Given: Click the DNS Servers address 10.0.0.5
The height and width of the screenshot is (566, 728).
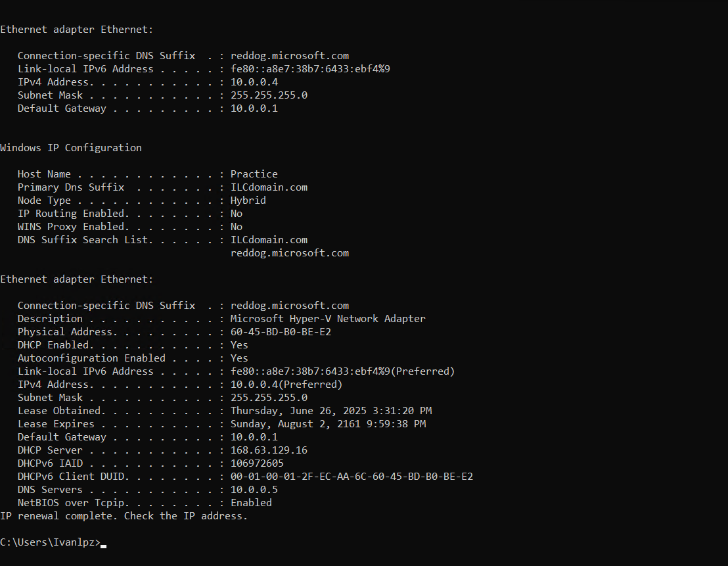Looking at the screenshot, I should (254, 490).
